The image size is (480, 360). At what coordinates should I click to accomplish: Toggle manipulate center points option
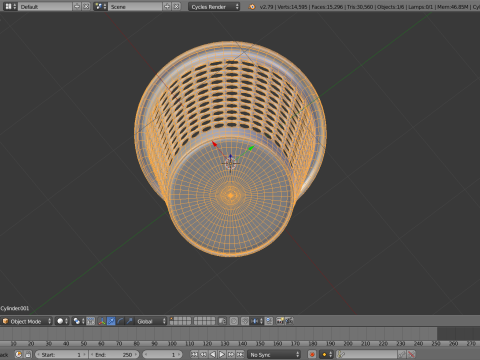coord(91,321)
